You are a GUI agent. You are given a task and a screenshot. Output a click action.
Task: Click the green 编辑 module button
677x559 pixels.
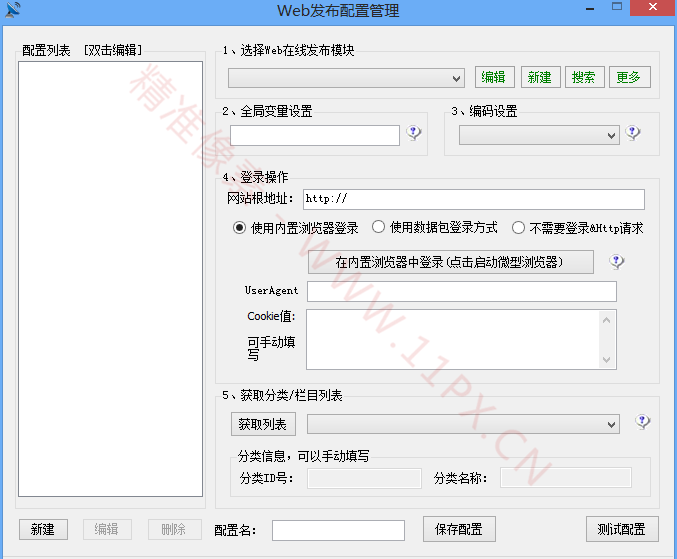tap(494, 78)
